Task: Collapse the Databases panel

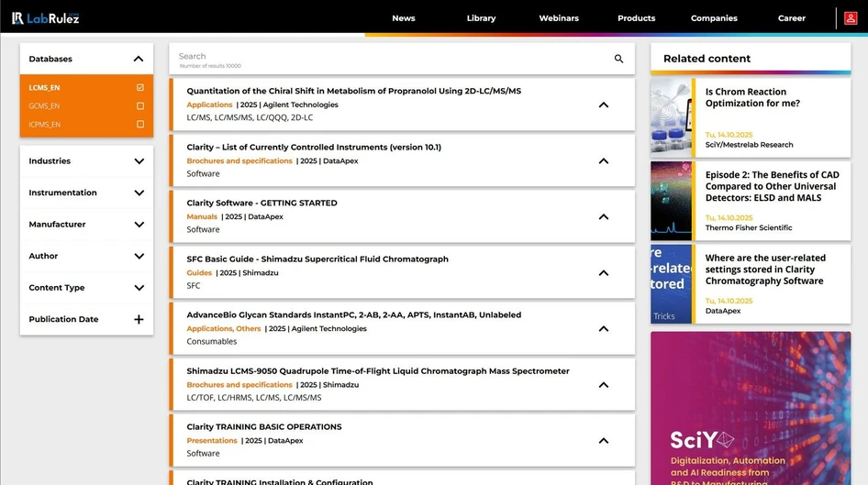Action: [x=139, y=59]
